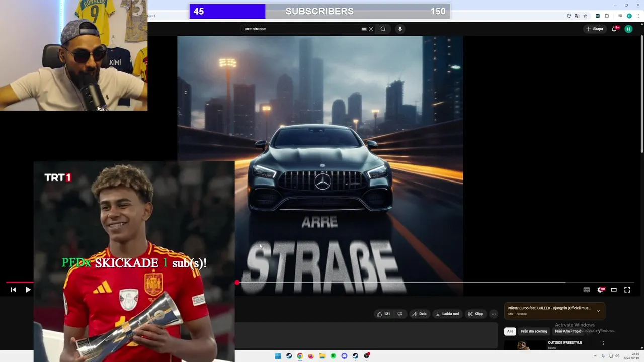Open the Skapa create menu

click(594, 29)
